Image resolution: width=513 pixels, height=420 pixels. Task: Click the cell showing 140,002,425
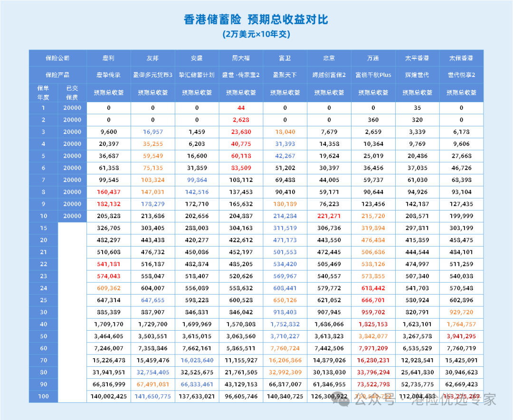(x=109, y=396)
